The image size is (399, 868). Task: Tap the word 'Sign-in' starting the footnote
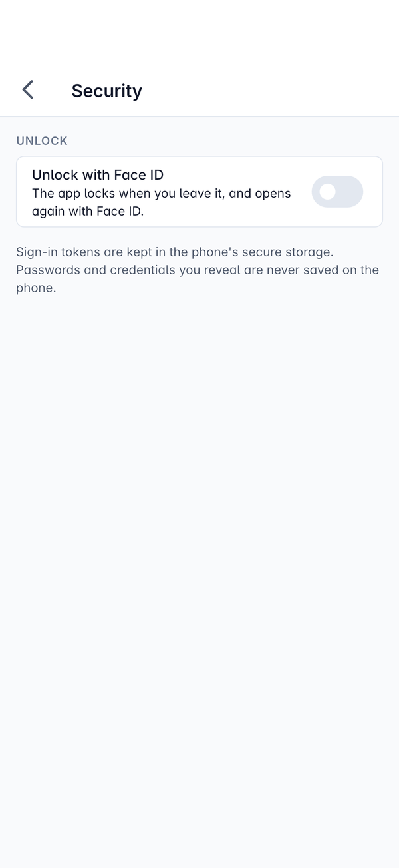pos(37,252)
